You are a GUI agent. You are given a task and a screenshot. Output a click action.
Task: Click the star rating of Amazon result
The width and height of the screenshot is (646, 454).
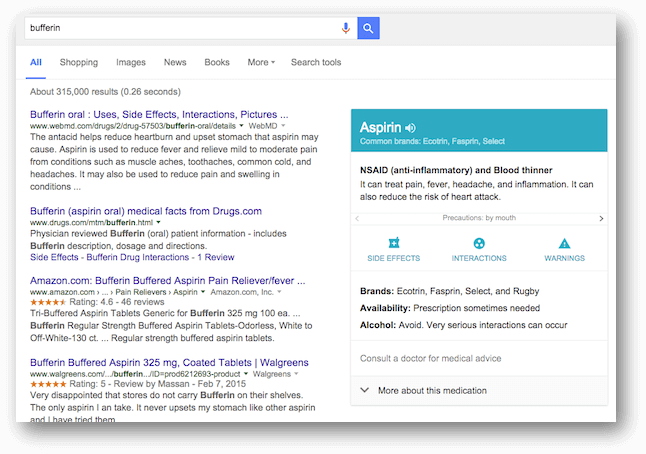pyautogui.click(x=48, y=302)
